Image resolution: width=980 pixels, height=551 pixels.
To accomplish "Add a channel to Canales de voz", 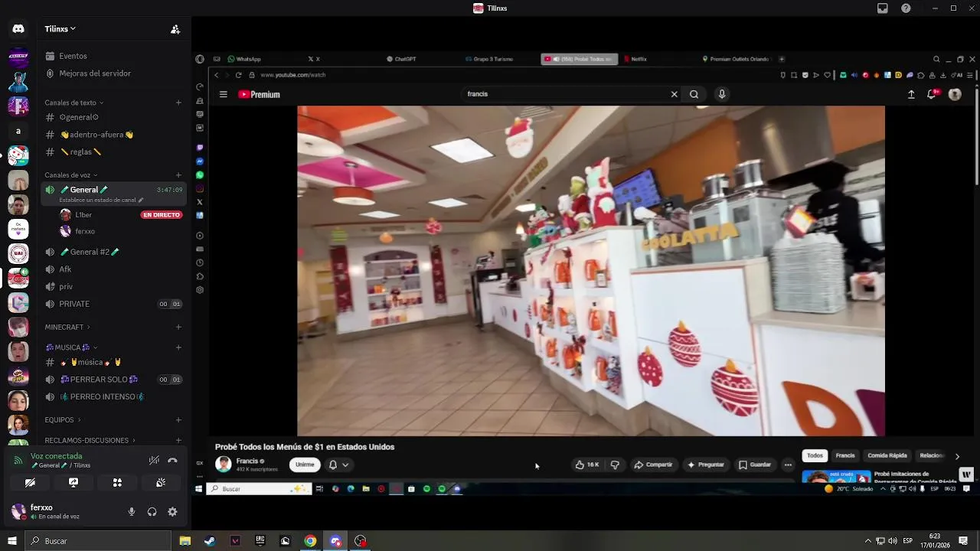I will point(178,175).
